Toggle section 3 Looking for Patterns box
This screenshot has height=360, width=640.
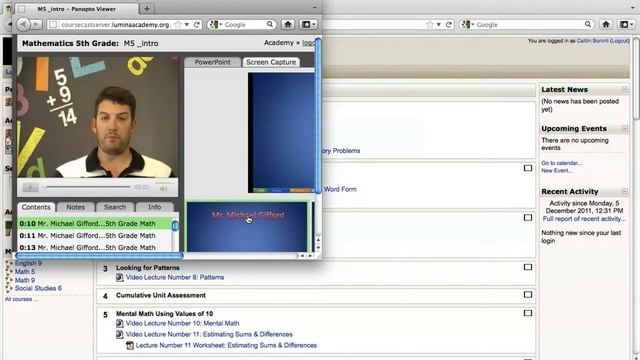pos(528,267)
